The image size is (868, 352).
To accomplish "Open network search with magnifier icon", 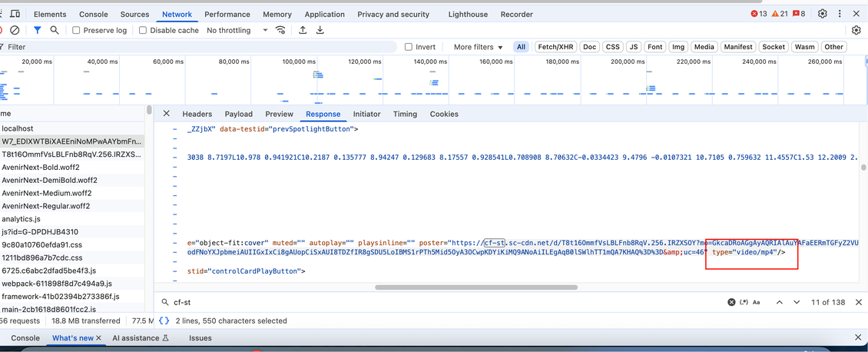I will [x=55, y=30].
